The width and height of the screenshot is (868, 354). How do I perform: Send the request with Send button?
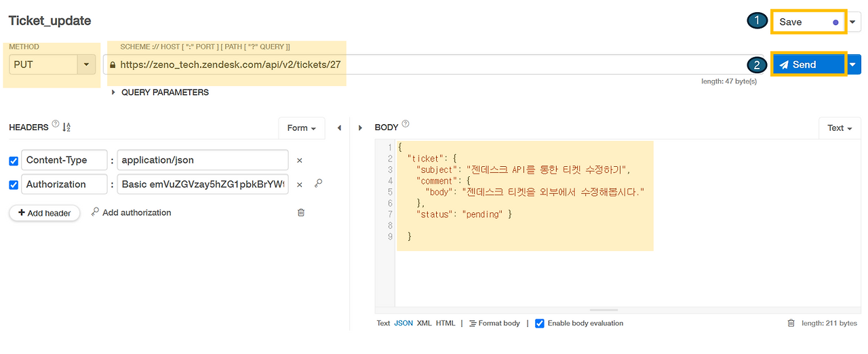pyautogui.click(x=808, y=64)
